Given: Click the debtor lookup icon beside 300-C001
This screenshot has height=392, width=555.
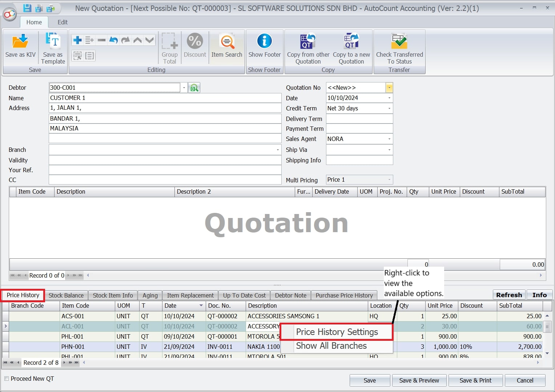Looking at the screenshot, I should pyautogui.click(x=194, y=88).
